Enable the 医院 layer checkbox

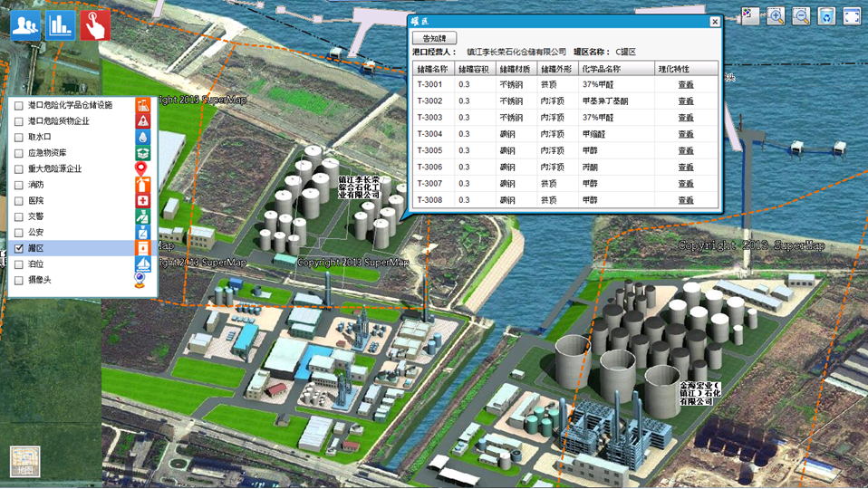coord(19,201)
